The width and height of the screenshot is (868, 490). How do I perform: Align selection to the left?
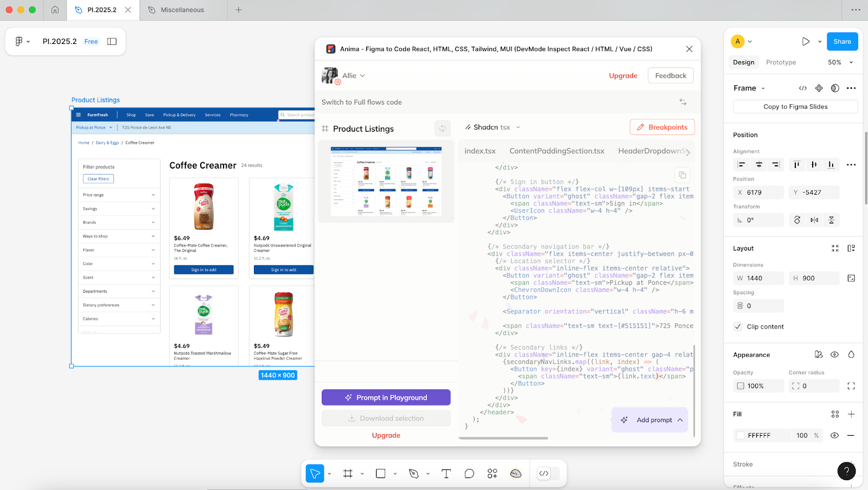(742, 165)
